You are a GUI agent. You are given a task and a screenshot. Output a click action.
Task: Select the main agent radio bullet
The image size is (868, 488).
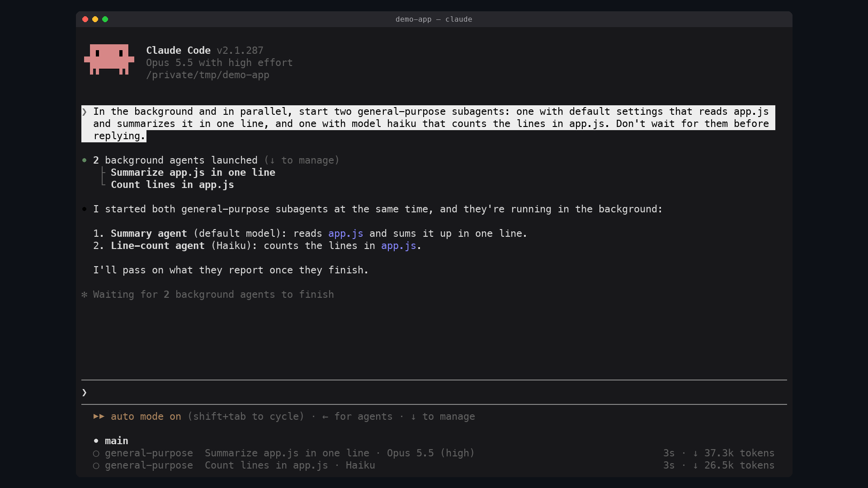(x=96, y=441)
